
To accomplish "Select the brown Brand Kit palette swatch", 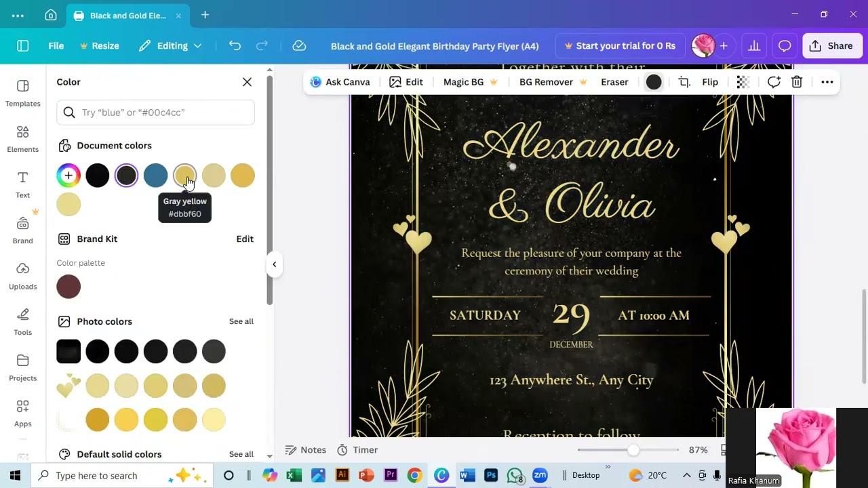I will pos(68,287).
